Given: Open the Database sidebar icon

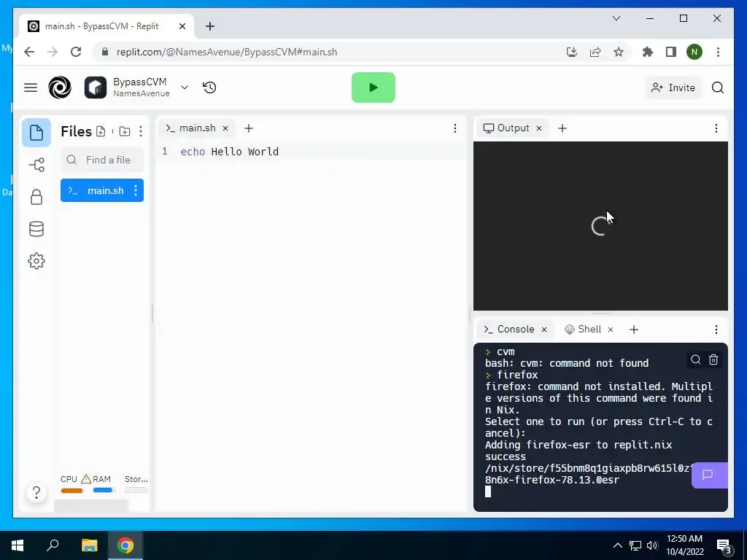Looking at the screenshot, I should [36, 229].
